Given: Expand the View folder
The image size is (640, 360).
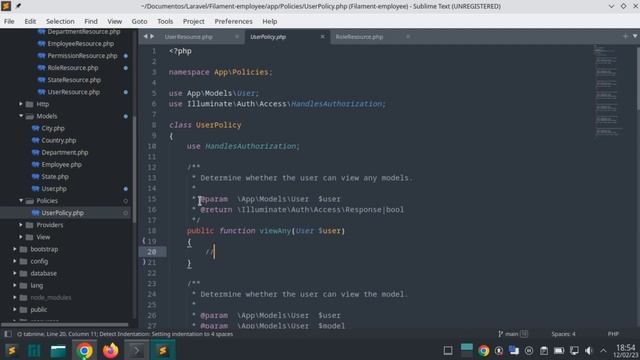Looking at the screenshot, I should [21, 237].
